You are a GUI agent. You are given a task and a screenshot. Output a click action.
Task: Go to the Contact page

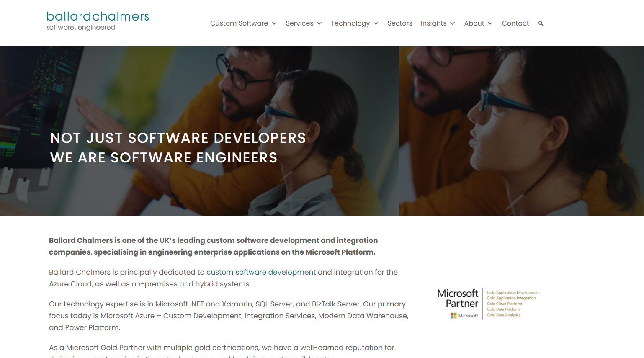pos(515,23)
